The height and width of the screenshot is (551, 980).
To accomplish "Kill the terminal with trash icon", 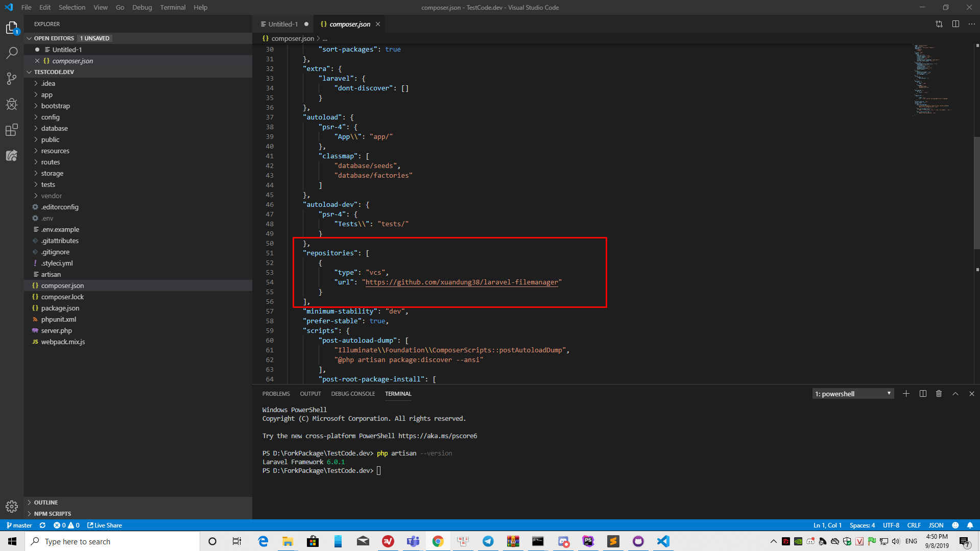I will pyautogui.click(x=939, y=394).
